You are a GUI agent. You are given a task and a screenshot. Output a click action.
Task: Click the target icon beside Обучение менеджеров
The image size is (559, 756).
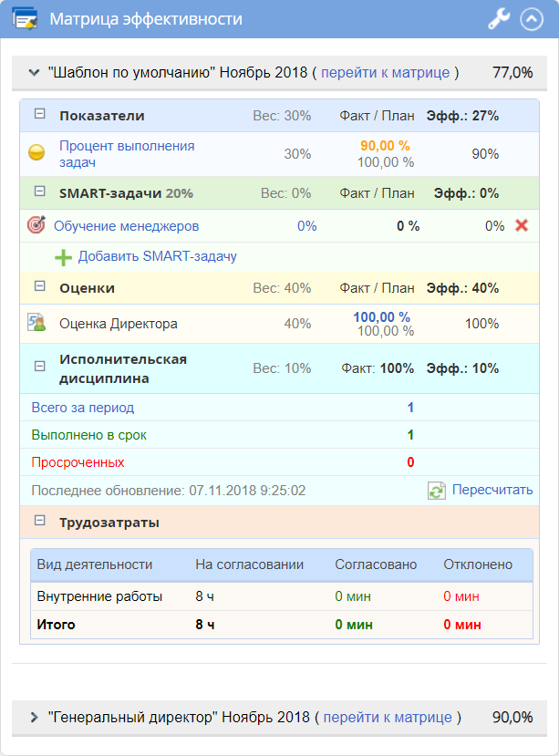36,225
